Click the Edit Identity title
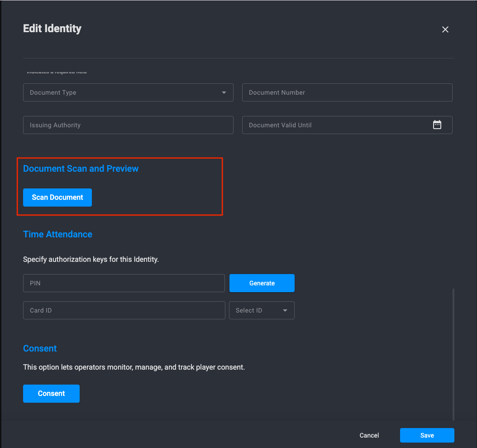This screenshot has width=477, height=448. click(52, 29)
